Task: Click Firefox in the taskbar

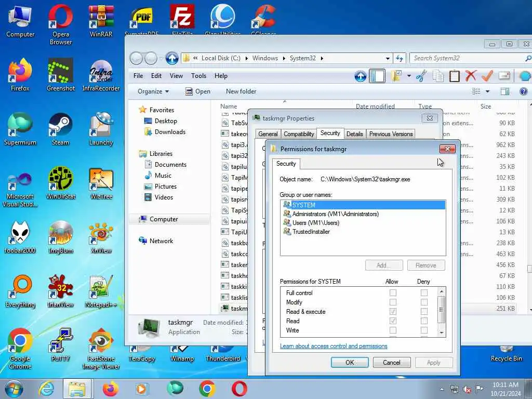Action: click(x=110, y=389)
